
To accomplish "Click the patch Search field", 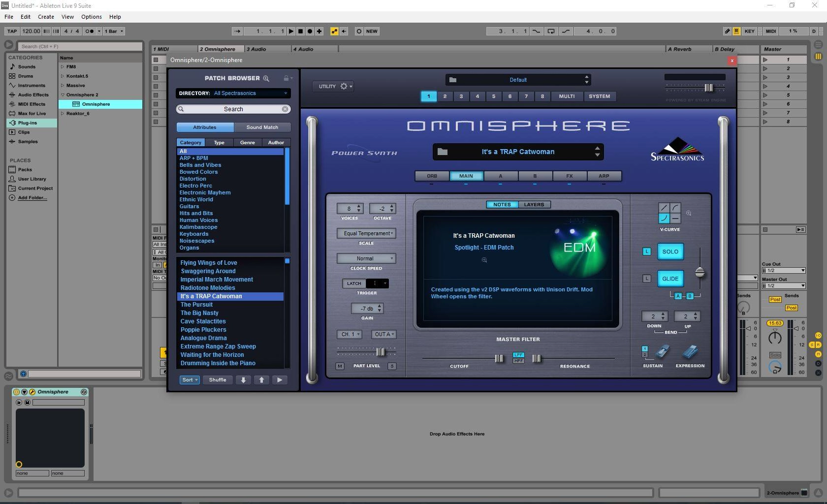I will click(233, 109).
